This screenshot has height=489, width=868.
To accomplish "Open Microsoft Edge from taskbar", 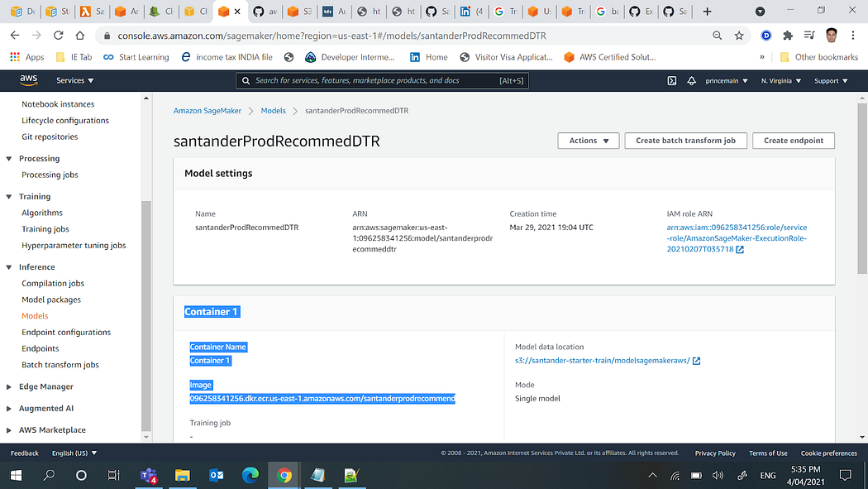I will (x=250, y=475).
